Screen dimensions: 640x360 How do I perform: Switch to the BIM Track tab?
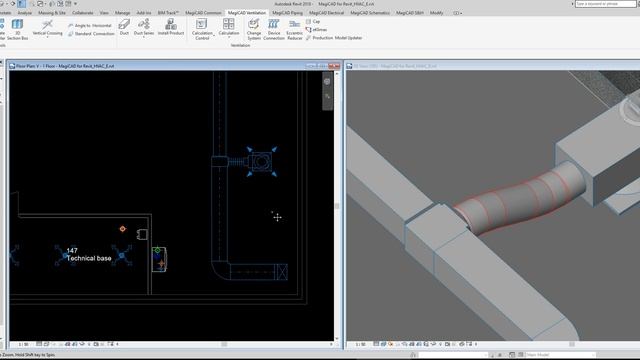[168, 13]
